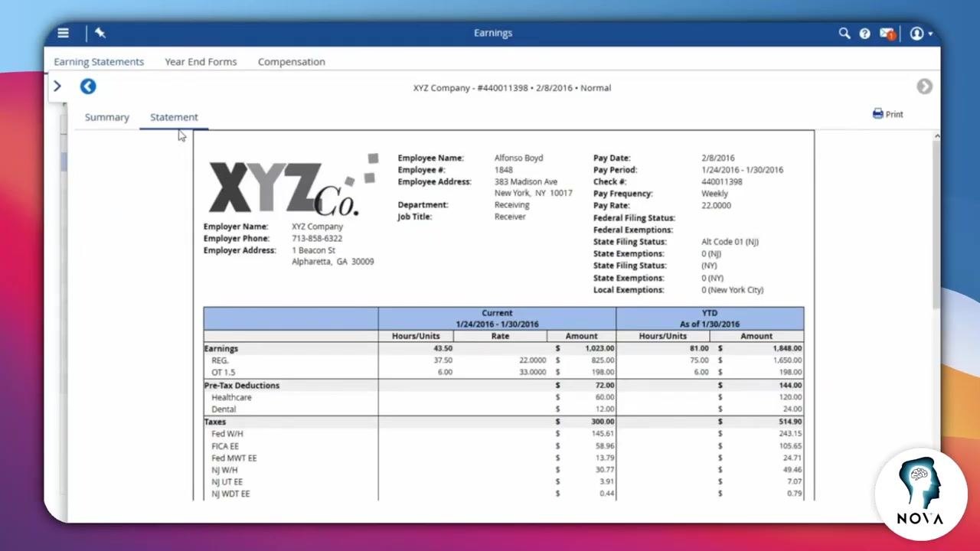Open the help question mark icon
This screenshot has width=980, height=551.
(864, 33)
